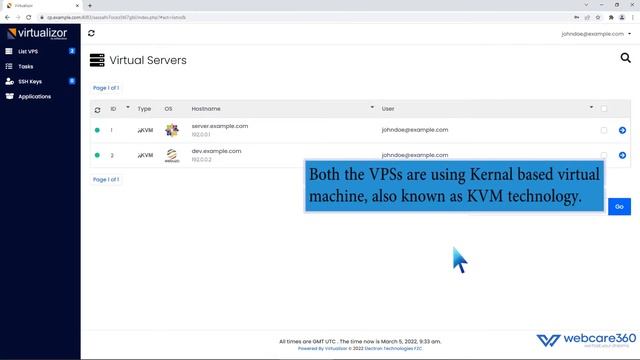This screenshot has width=640, height=360.
Task: Manage server.example.com via arrow button
Action: [622, 130]
